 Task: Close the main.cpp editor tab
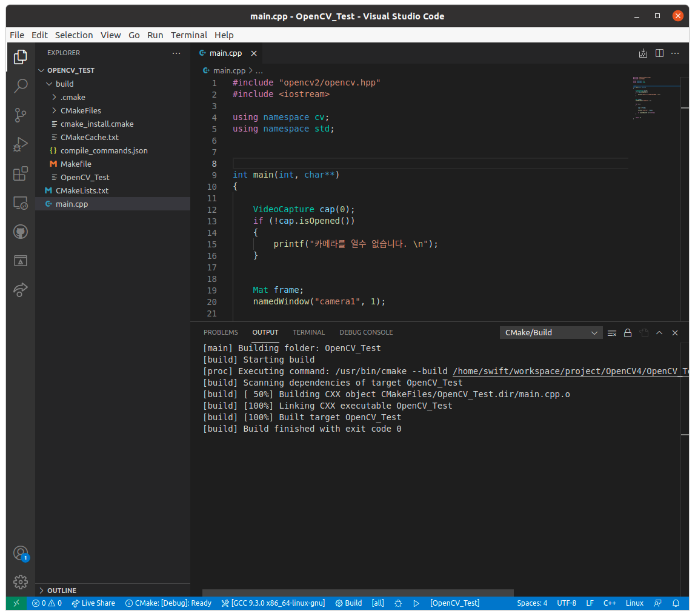[254, 53]
